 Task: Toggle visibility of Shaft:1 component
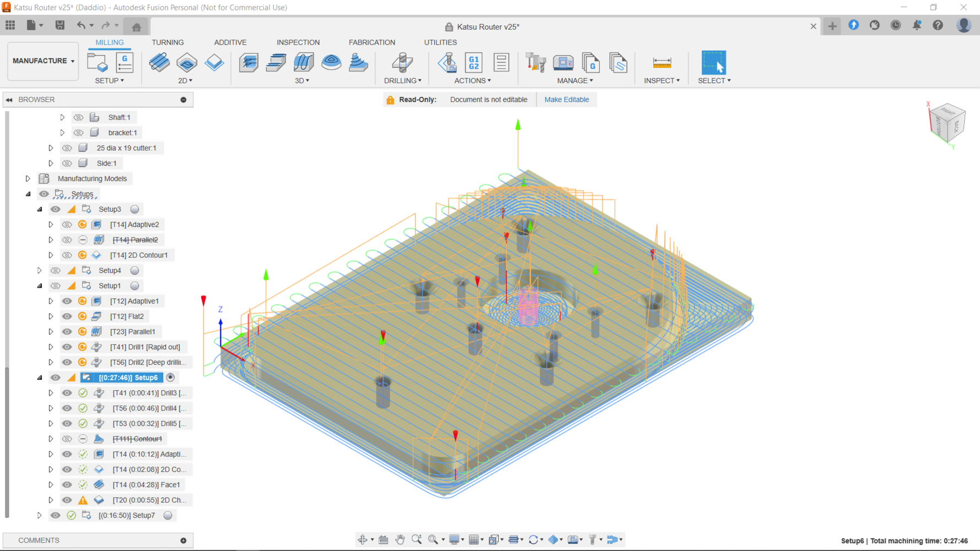pos(78,117)
